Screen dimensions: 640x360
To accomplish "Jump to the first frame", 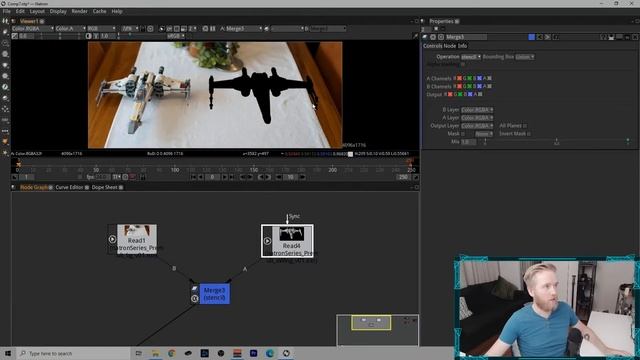I will [194, 177].
